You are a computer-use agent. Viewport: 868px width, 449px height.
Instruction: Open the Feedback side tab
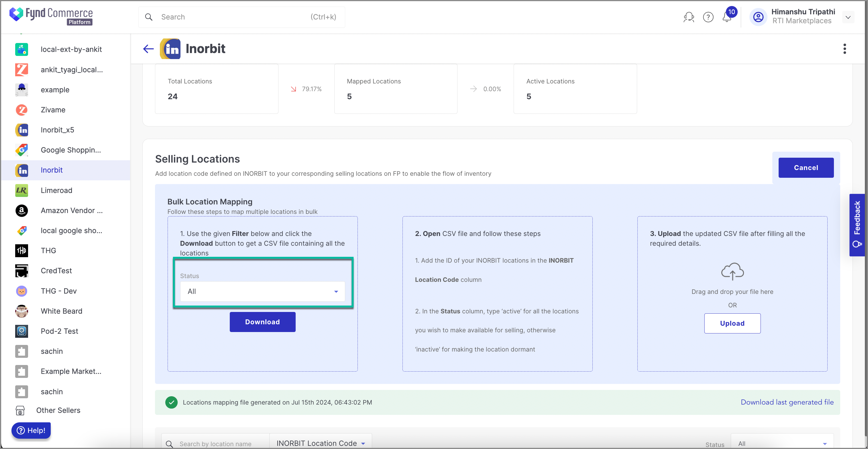click(857, 225)
